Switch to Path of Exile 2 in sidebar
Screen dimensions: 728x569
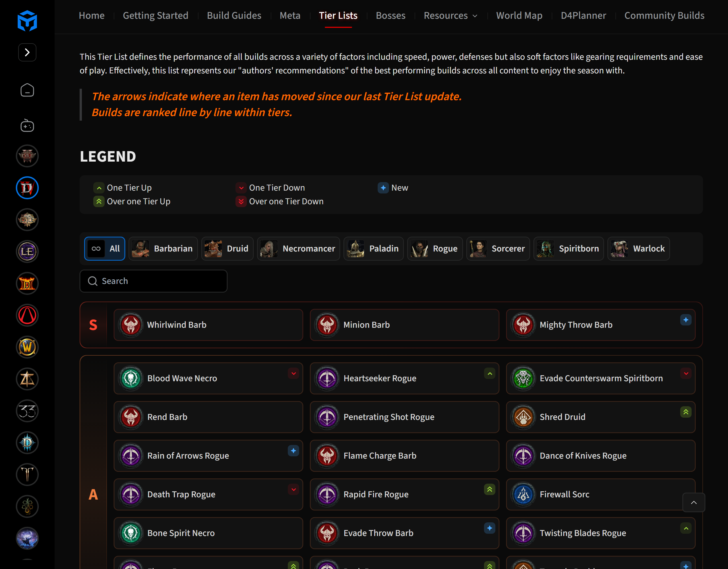27,156
